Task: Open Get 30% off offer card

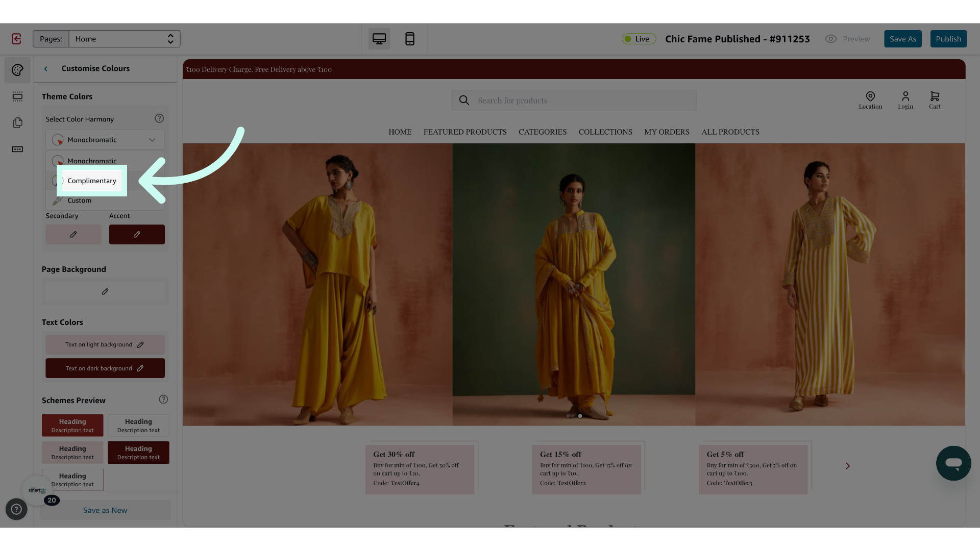Action: coord(420,469)
